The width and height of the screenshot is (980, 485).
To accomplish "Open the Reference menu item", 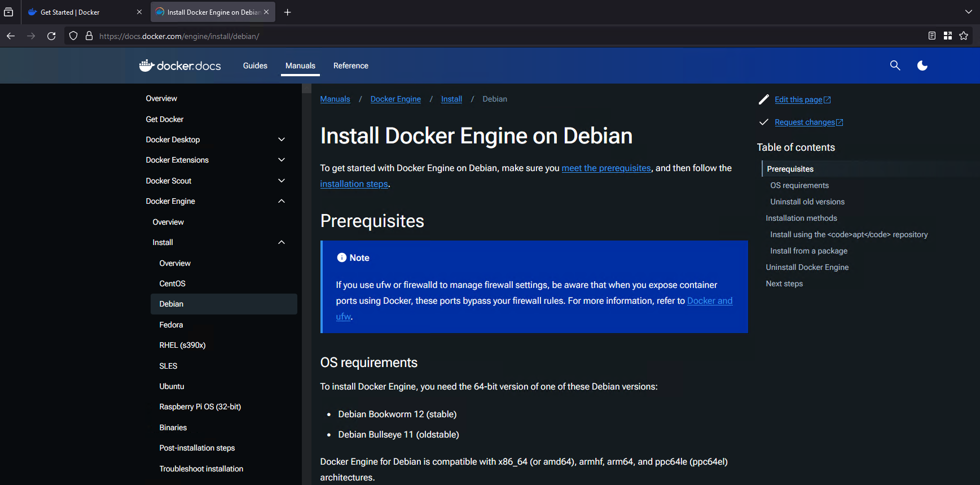I will [x=351, y=65].
